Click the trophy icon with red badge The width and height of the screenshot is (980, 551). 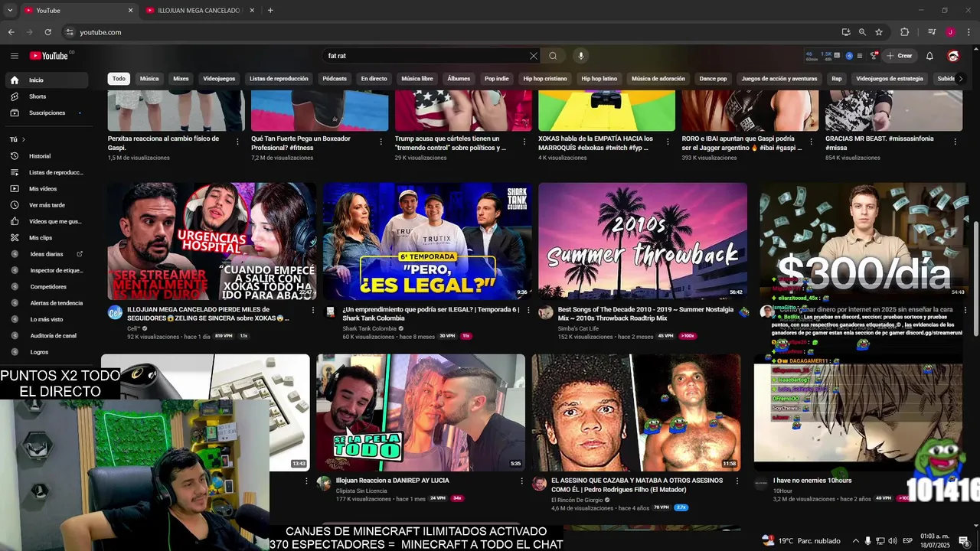(x=874, y=56)
